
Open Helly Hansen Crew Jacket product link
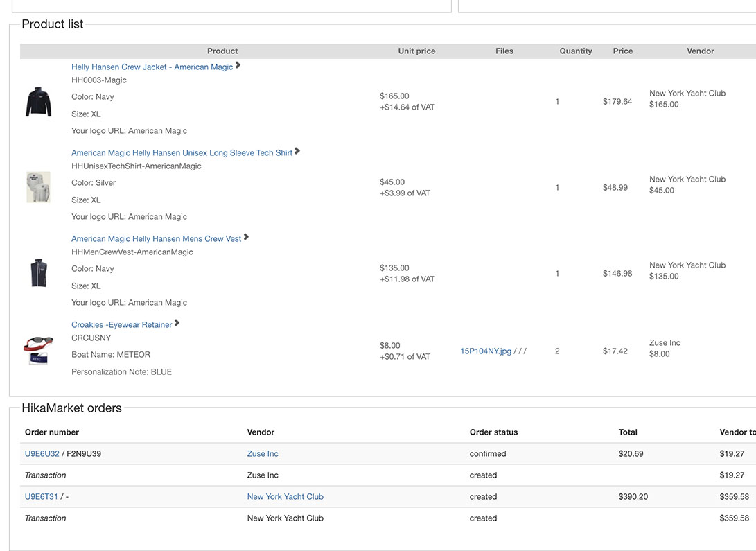pyautogui.click(x=152, y=67)
